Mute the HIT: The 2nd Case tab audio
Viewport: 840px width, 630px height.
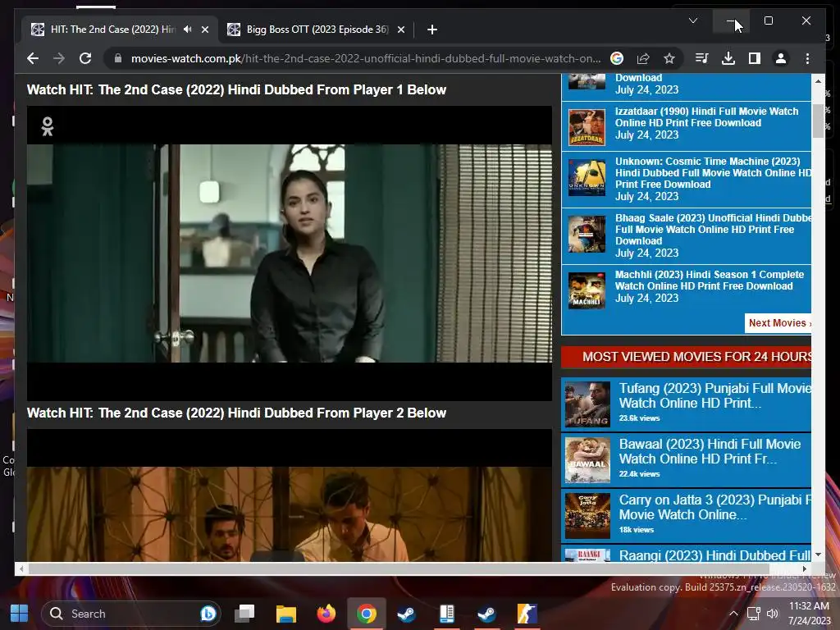point(187,30)
